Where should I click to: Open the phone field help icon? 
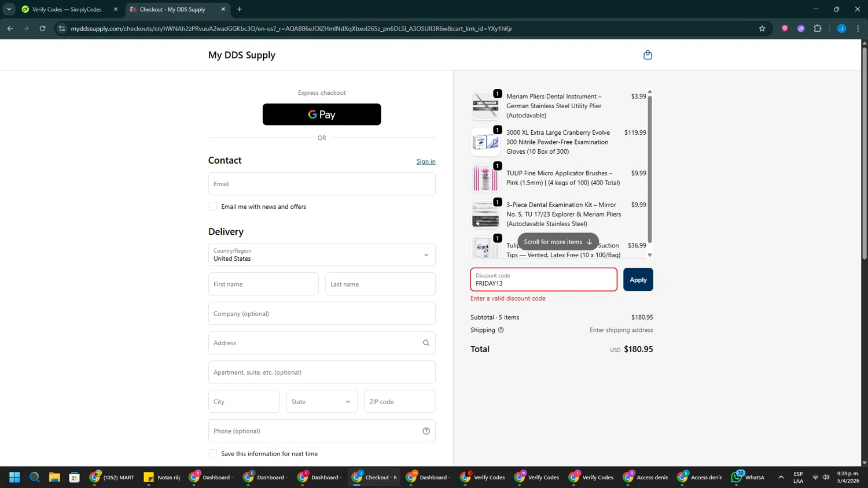coord(426,431)
